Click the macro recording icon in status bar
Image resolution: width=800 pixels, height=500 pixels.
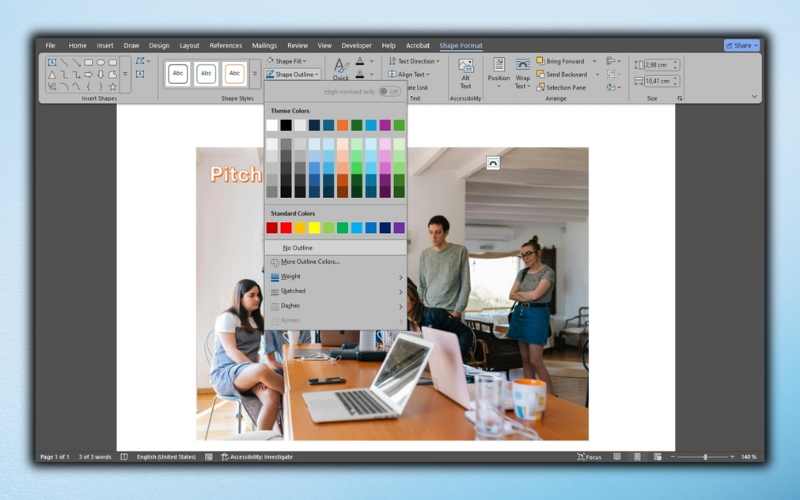[209, 457]
